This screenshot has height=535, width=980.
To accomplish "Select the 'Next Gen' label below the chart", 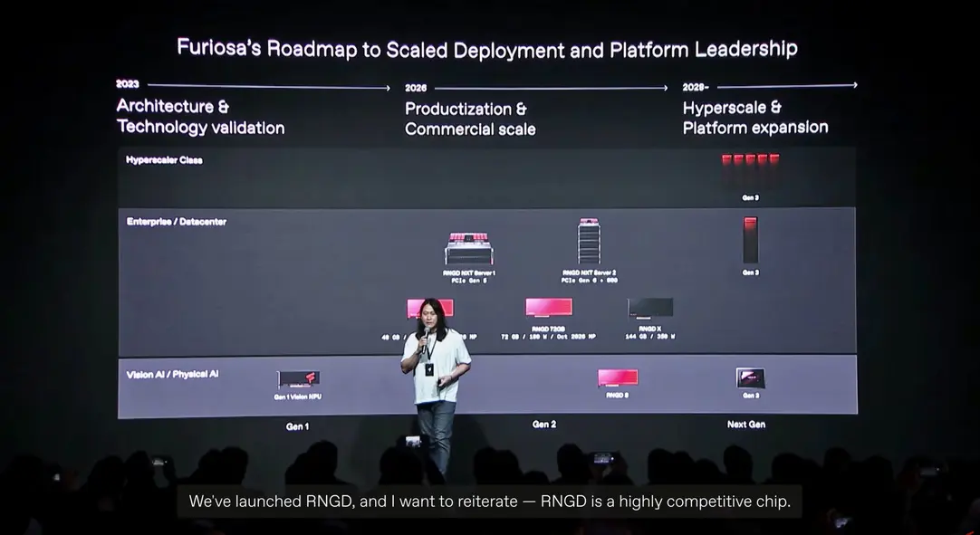I will tap(746, 425).
